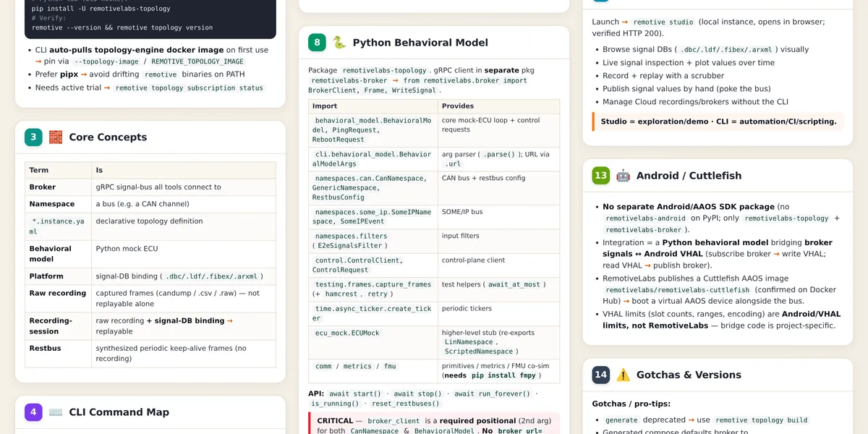Click the 'remotive topology build' code chip

tap(760, 420)
